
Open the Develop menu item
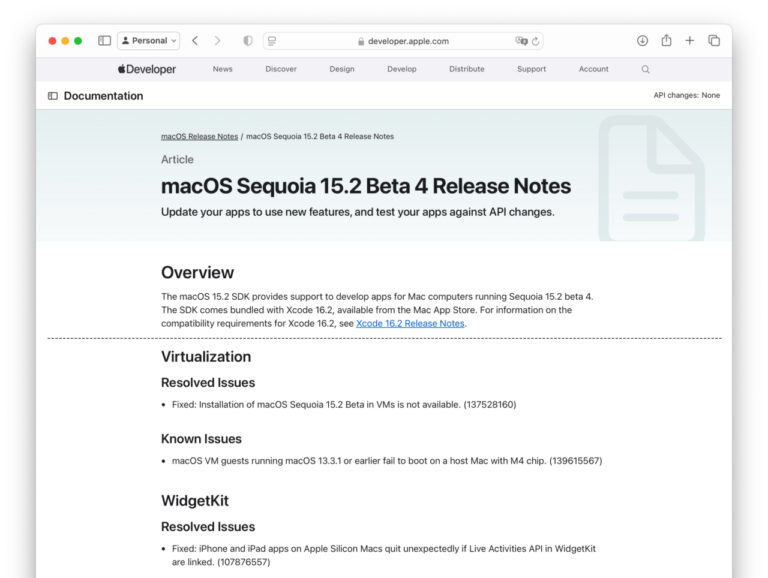pos(402,69)
